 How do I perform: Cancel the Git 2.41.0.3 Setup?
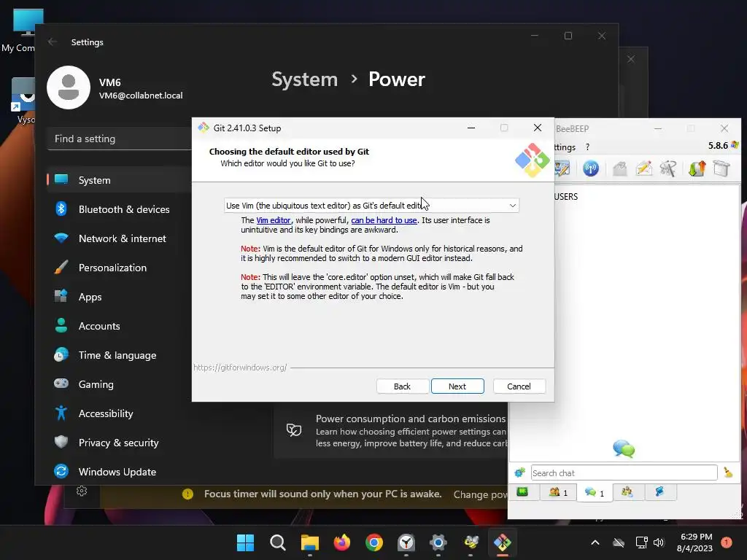[x=519, y=386]
